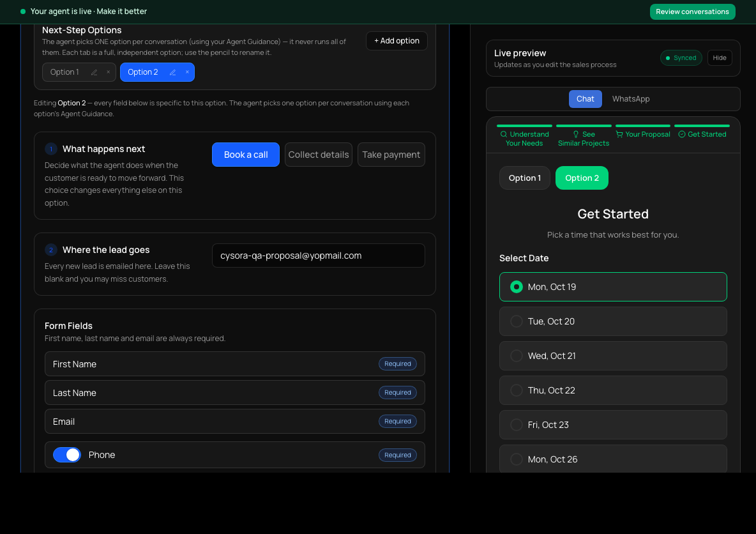Open the Option 2 tab in the editor
The height and width of the screenshot is (534, 756).
[x=143, y=72]
